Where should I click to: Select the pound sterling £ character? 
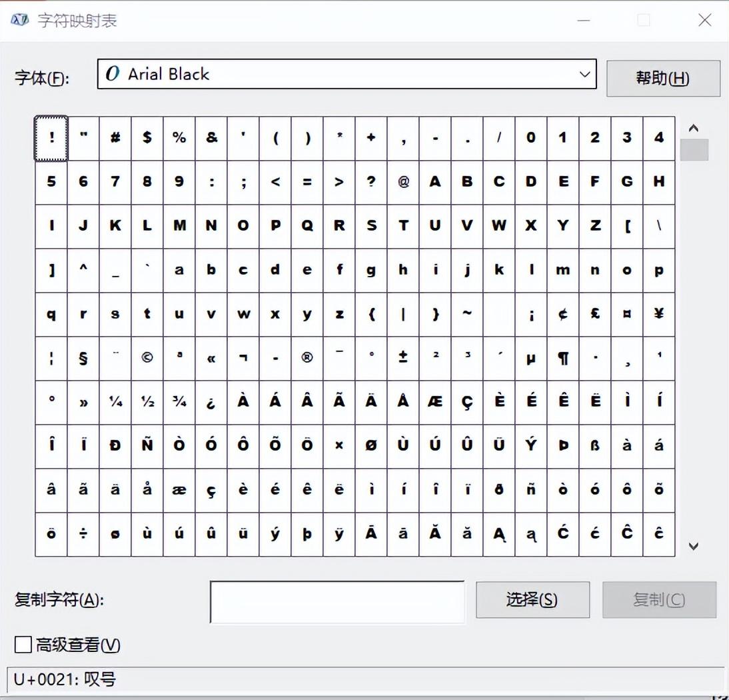(595, 314)
